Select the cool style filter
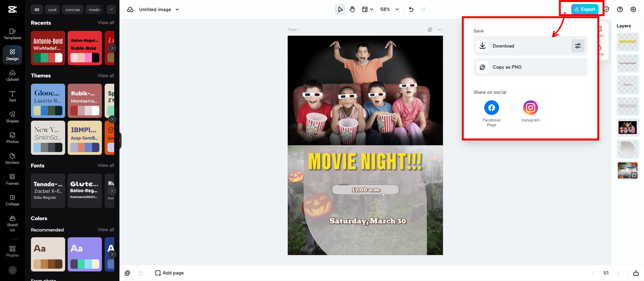 (52, 10)
